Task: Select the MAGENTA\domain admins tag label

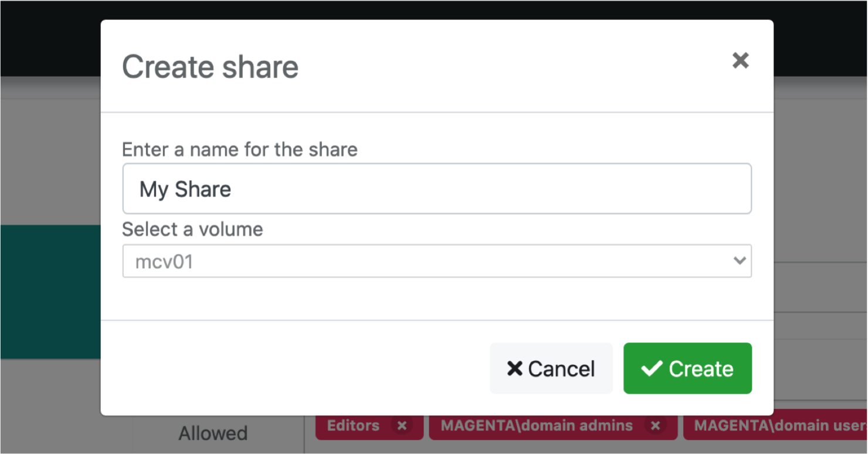Action: (537, 426)
